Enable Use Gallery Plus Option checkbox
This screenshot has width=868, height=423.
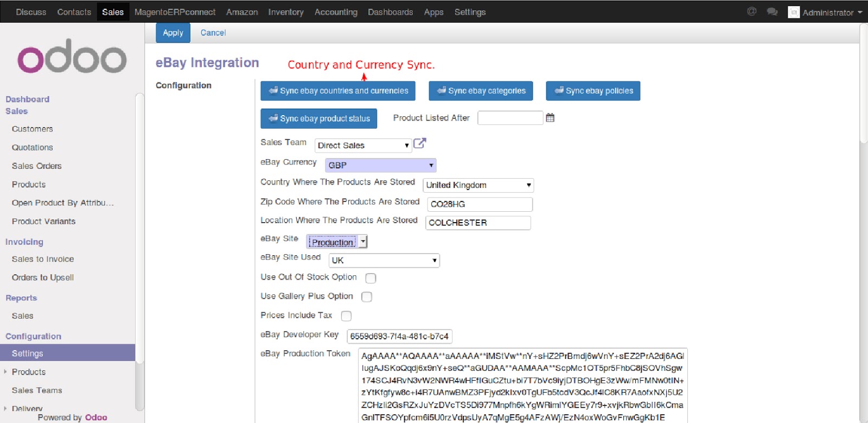[x=367, y=297]
